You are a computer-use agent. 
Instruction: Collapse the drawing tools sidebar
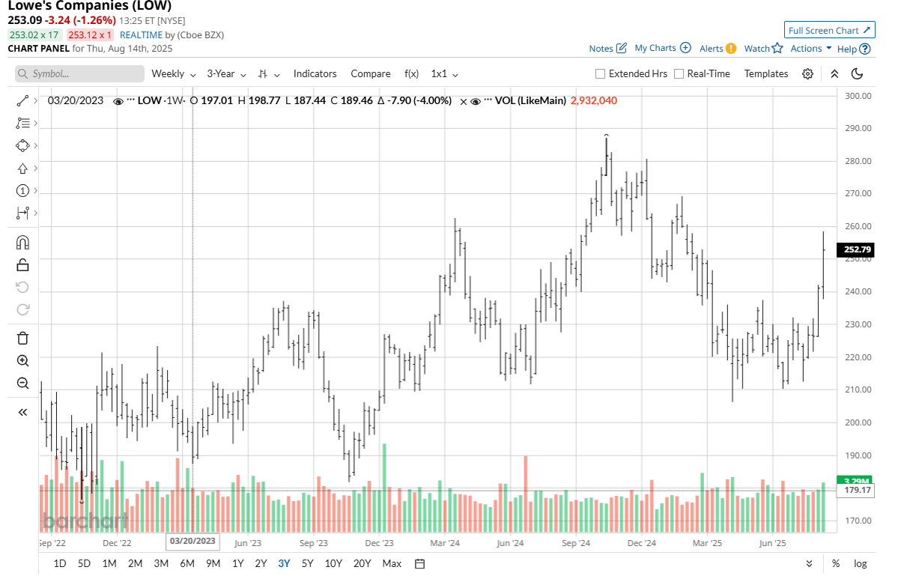coord(22,412)
